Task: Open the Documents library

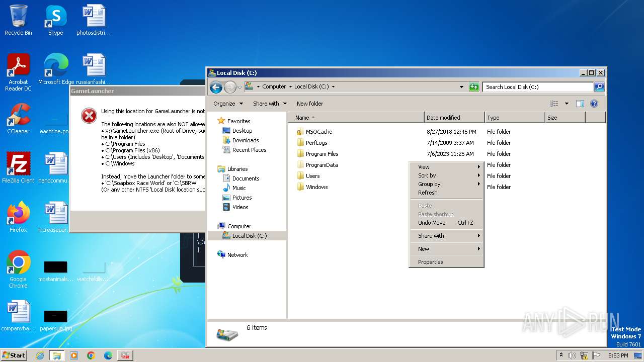Action: pyautogui.click(x=246, y=178)
